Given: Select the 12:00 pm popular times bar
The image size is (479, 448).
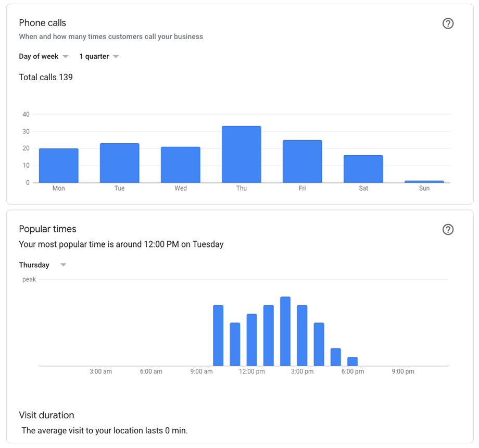Looking at the screenshot, I should coord(251,340).
